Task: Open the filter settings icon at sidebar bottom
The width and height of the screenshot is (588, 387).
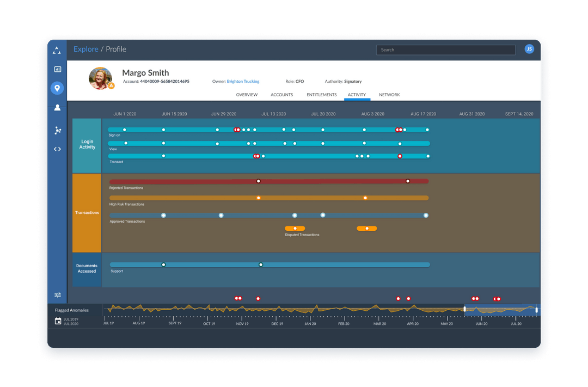Action: click(57, 294)
